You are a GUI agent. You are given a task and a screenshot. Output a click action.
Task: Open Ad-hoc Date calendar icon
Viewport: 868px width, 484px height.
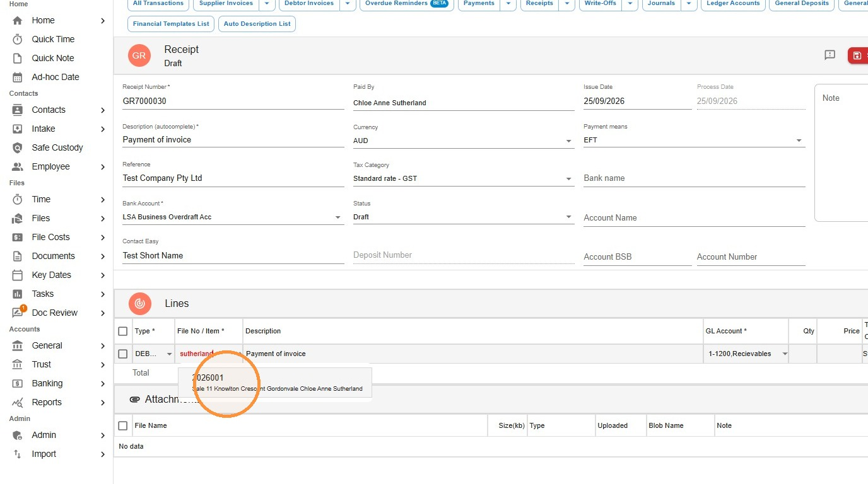tap(18, 77)
